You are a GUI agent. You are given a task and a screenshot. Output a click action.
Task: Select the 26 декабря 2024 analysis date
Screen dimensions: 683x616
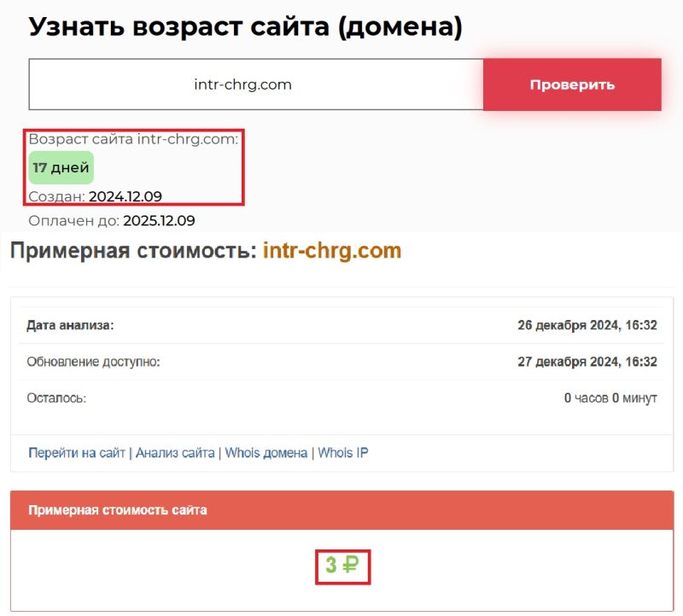[587, 325]
